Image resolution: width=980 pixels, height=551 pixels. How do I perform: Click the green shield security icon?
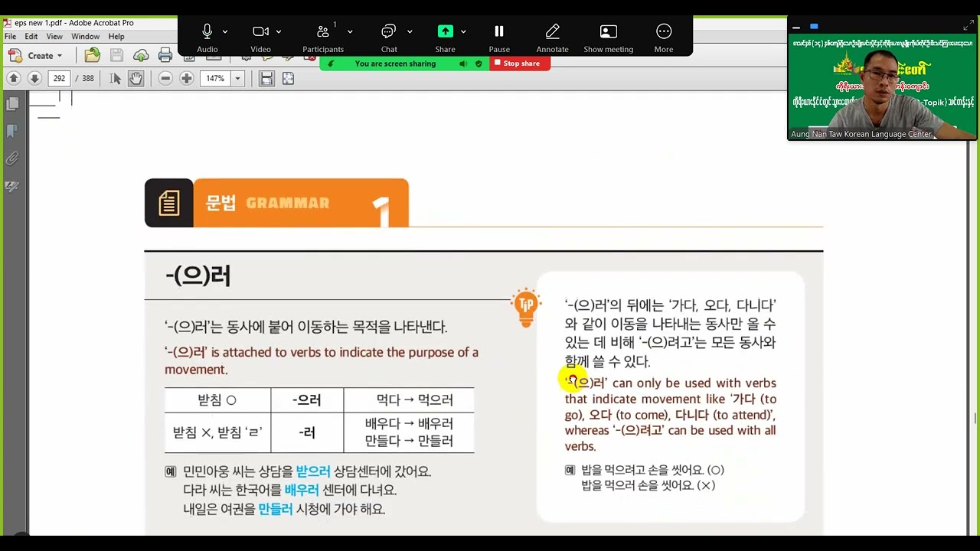[x=479, y=64]
